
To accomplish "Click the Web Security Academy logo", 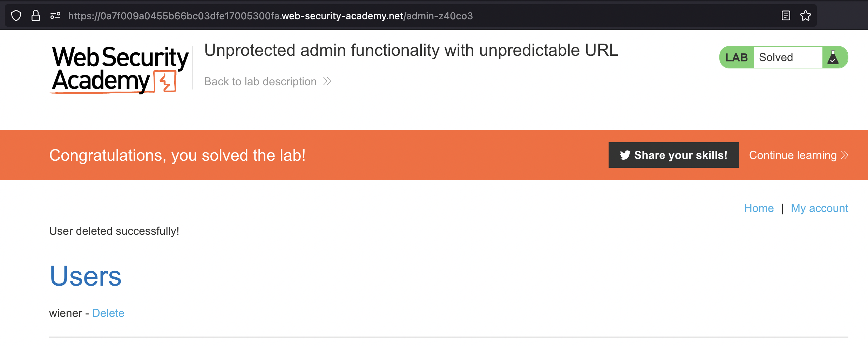I will point(120,69).
